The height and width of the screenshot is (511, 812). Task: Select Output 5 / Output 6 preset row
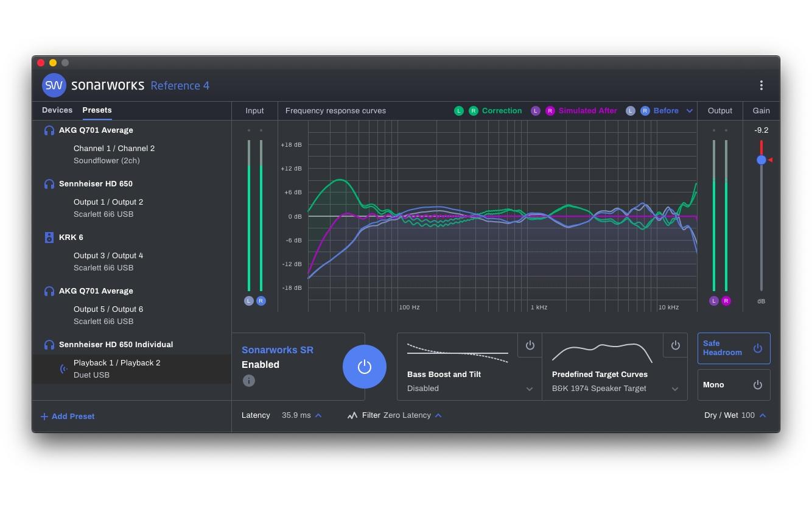coord(132,315)
